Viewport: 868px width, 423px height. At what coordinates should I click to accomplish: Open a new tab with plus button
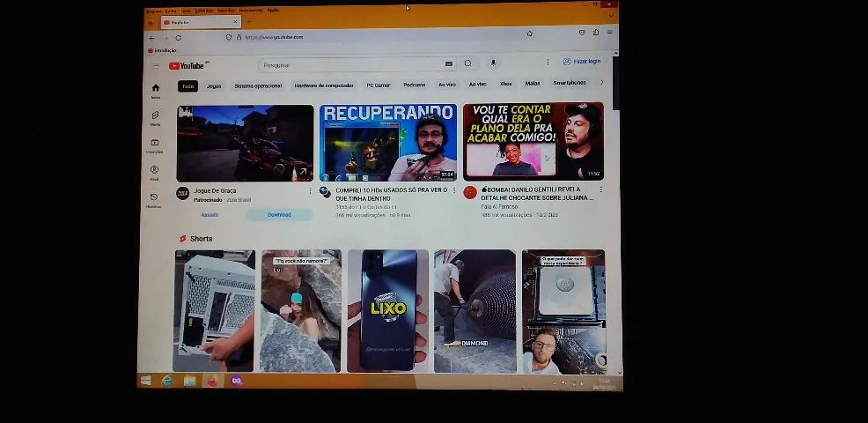tap(248, 22)
